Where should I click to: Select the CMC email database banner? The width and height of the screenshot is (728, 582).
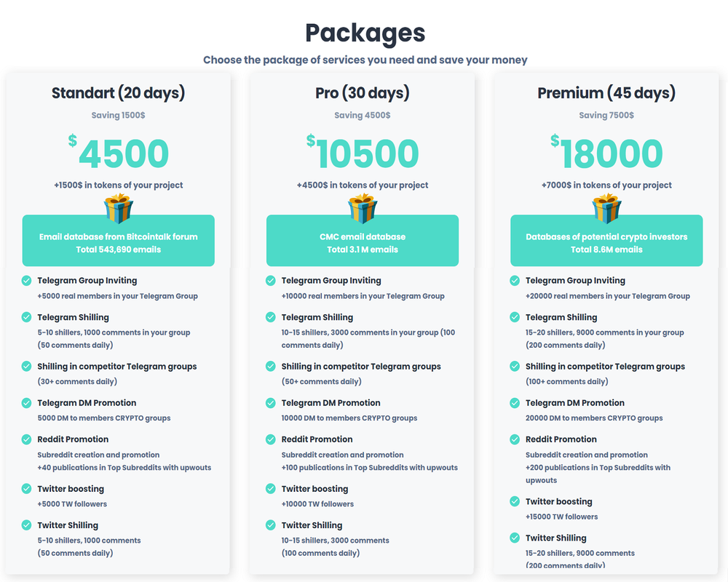pos(363,240)
